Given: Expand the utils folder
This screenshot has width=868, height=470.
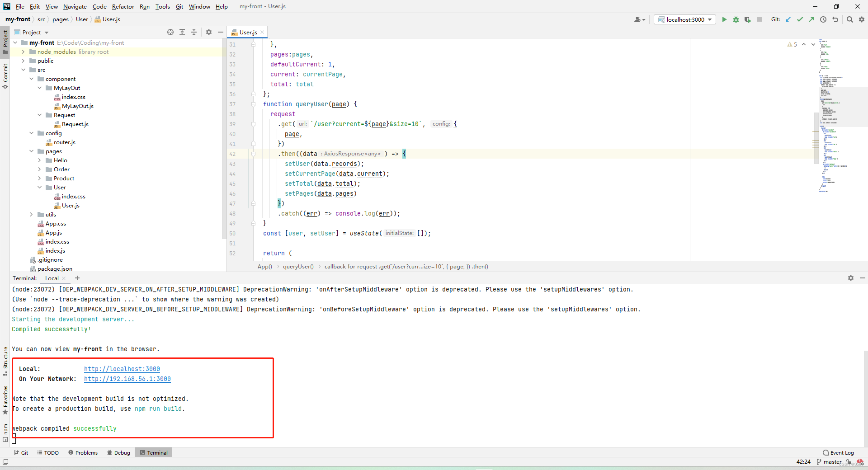Looking at the screenshot, I should 31,215.
